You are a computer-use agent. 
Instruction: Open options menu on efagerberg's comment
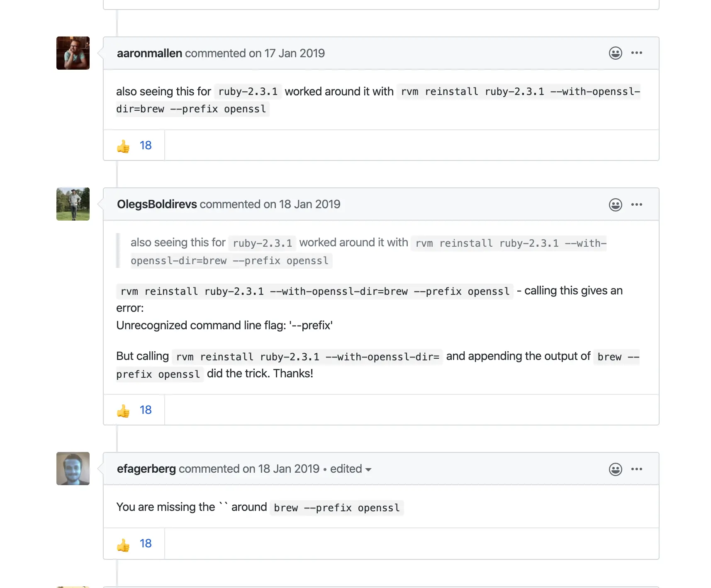[637, 469]
